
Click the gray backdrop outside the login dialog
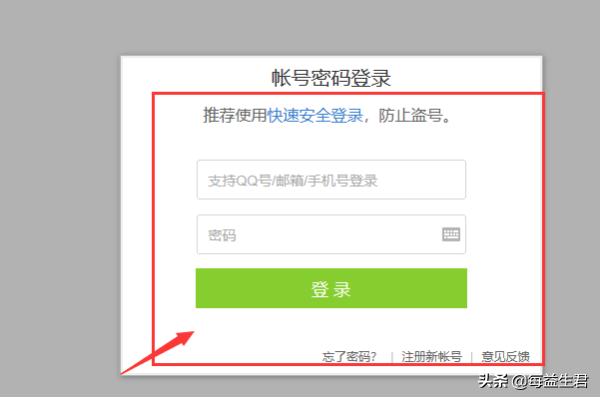57,191
